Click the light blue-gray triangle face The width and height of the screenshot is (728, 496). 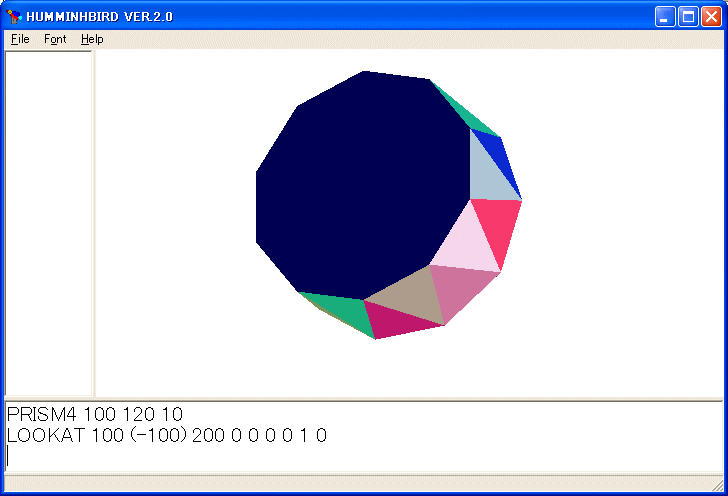487,179
